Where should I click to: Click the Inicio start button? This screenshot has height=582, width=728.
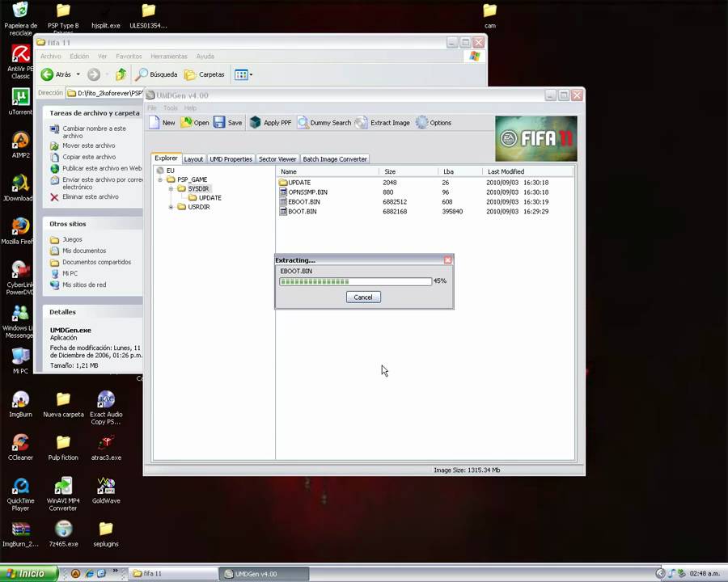[x=29, y=574]
